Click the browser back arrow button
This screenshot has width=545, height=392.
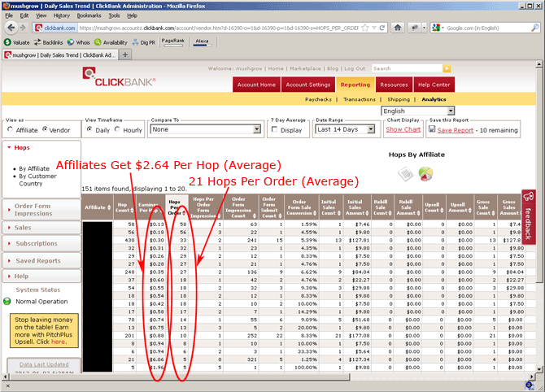10,28
